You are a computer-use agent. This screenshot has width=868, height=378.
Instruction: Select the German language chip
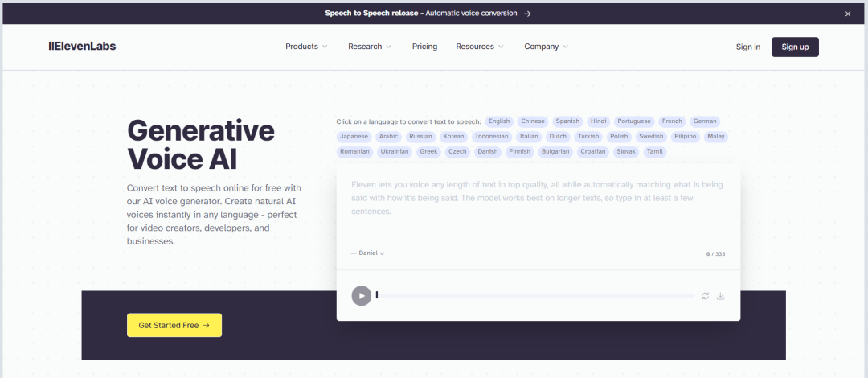coord(705,121)
